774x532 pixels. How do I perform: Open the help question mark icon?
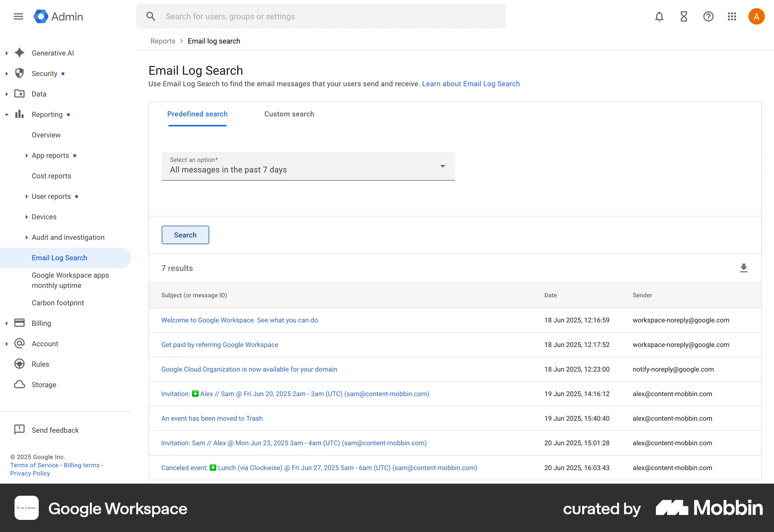pos(708,17)
